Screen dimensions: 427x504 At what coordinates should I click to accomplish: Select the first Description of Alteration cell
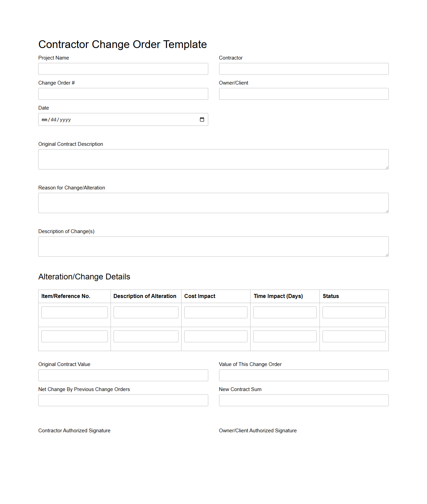(146, 312)
